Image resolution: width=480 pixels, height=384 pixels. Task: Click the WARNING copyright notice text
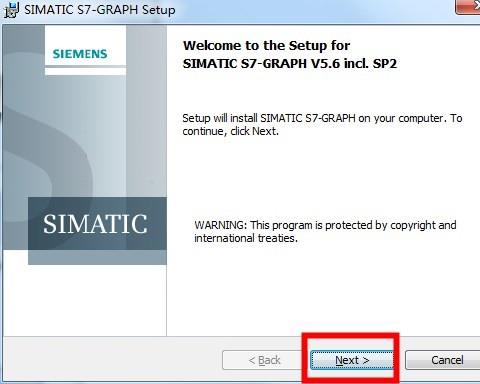pyautogui.click(x=325, y=231)
